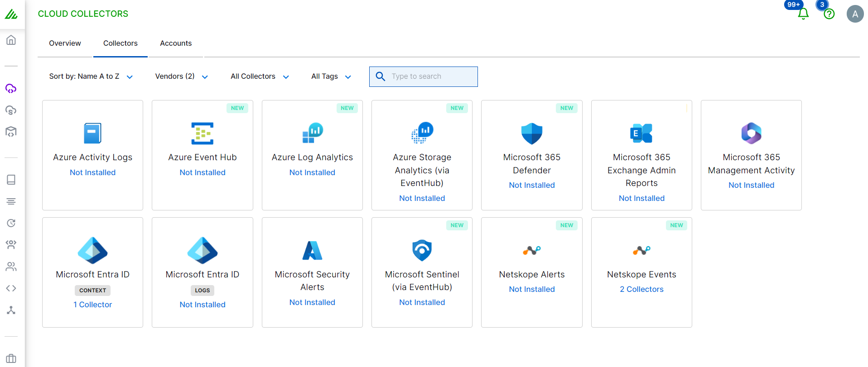The image size is (868, 367).
Task: Click the Netskope Events icon
Action: click(x=641, y=250)
